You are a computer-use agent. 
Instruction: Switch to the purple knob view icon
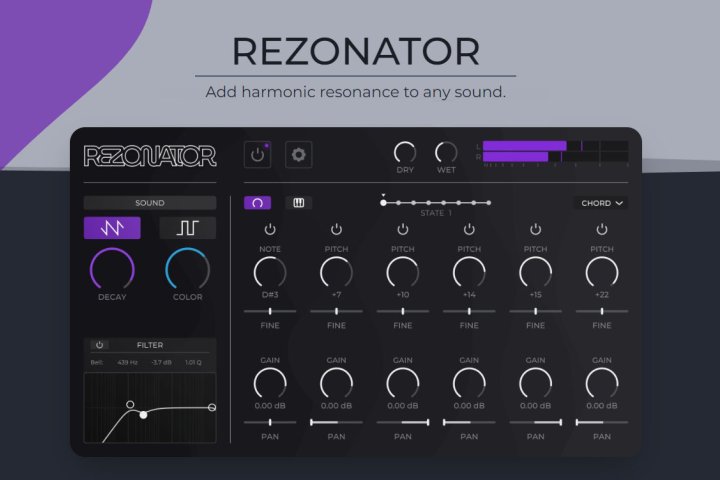[257, 203]
